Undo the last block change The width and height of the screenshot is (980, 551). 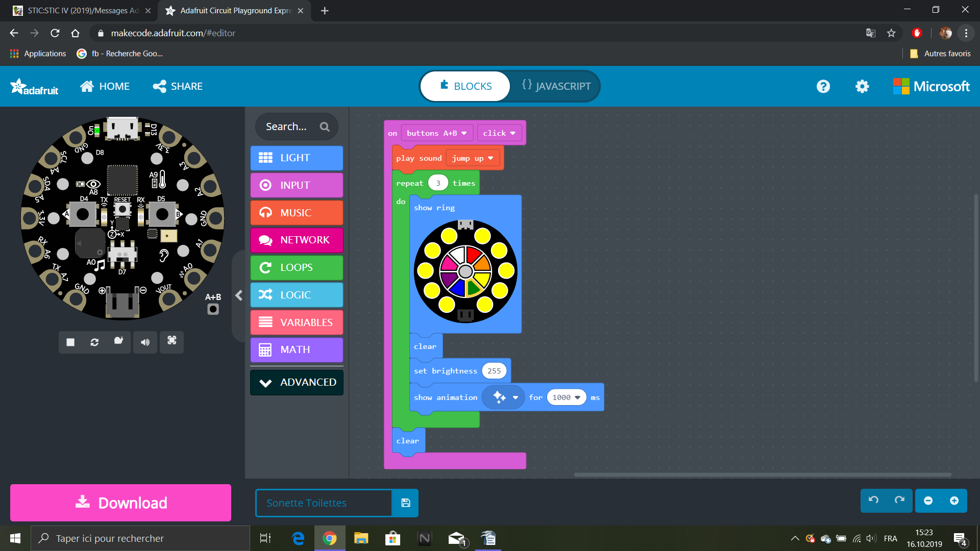874,500
